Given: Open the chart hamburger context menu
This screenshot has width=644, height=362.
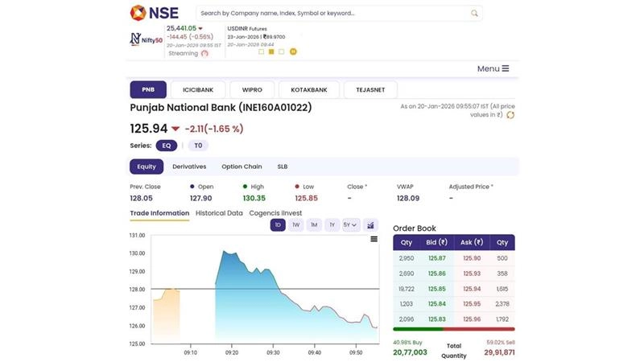Looking at the screenshot, I should 374,239.
